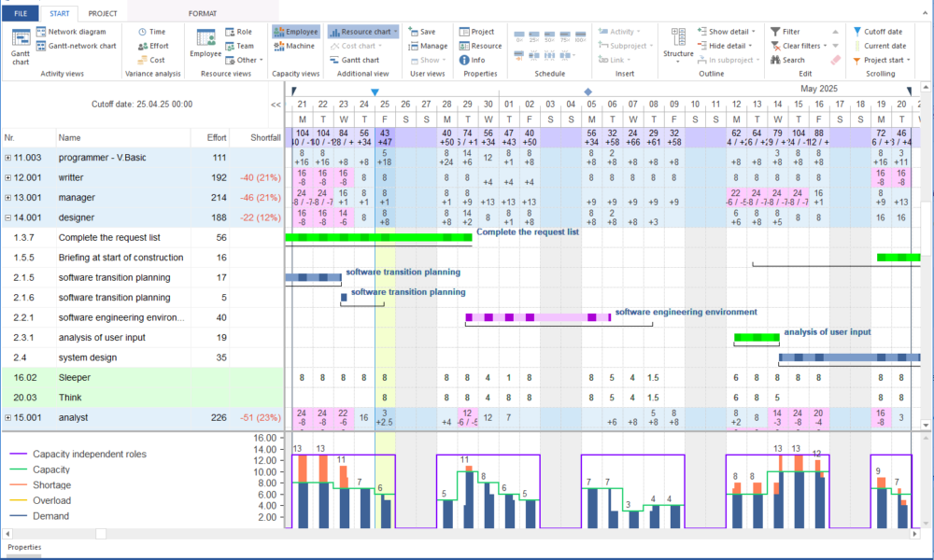The width and height of the screenshot is (934, 560).
Task: Select Effort variance analysis
Action: tap(153, 46)
